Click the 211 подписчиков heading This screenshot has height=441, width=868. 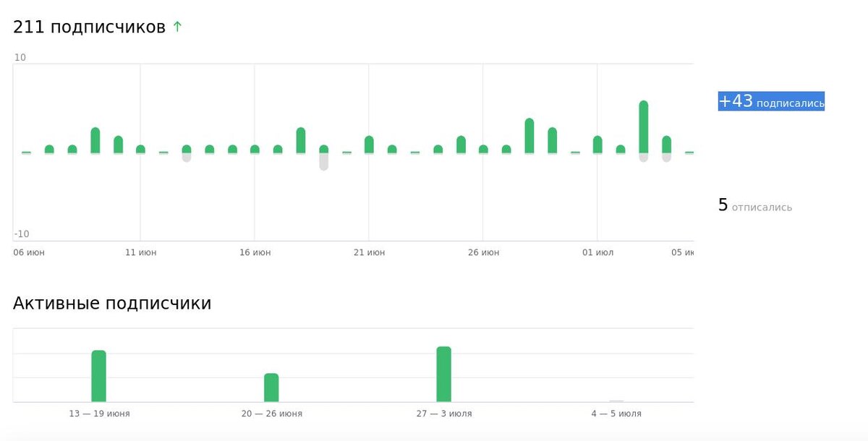pyautogui.click(x=89, y=27)
